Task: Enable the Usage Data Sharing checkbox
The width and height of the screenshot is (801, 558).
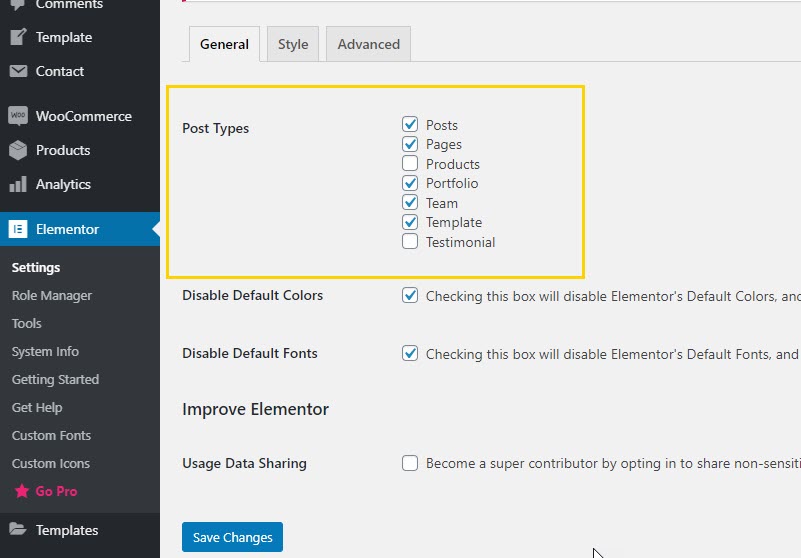Action: pos(410,463)
